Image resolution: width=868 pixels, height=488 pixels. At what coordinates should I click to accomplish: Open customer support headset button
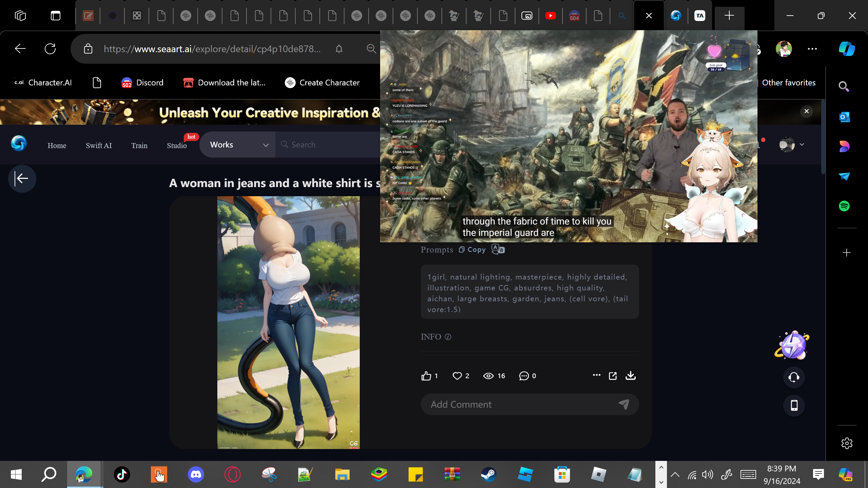tap(794, 377)
